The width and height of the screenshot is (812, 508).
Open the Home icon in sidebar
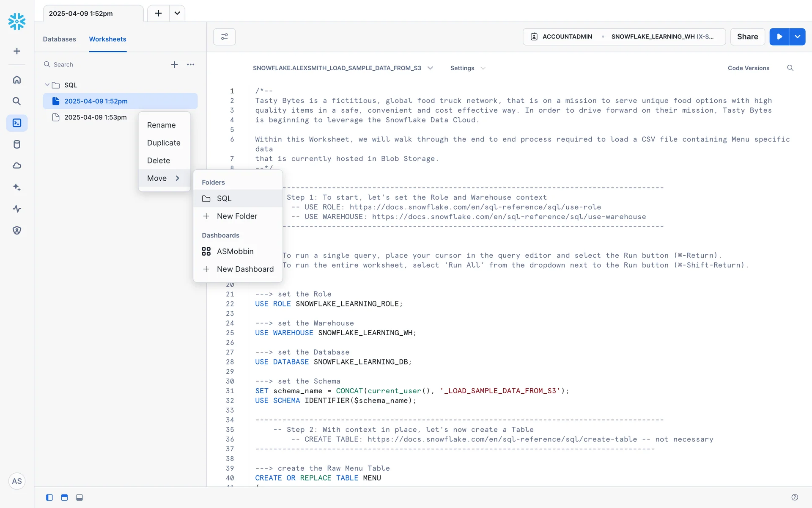pyautogui.click(x=17, y=80)
